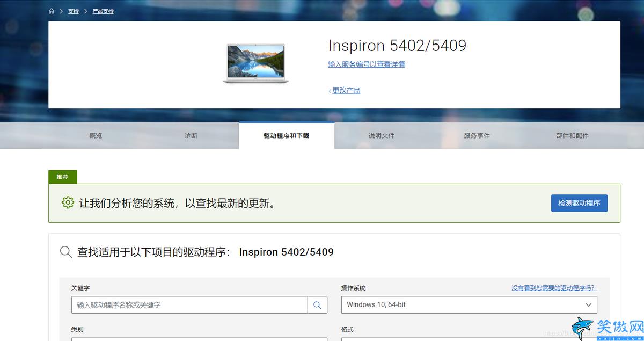This screenshot has height=341, width=644.
Task: Follow the 更改产品 link
Action: (x=346, y=90)
